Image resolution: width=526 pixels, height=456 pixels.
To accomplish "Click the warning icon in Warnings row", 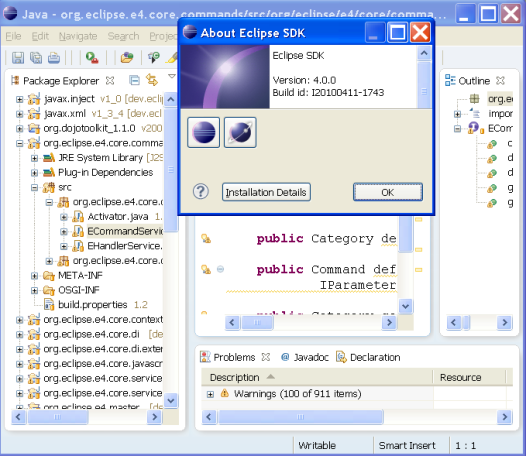I will pos(224,393).
